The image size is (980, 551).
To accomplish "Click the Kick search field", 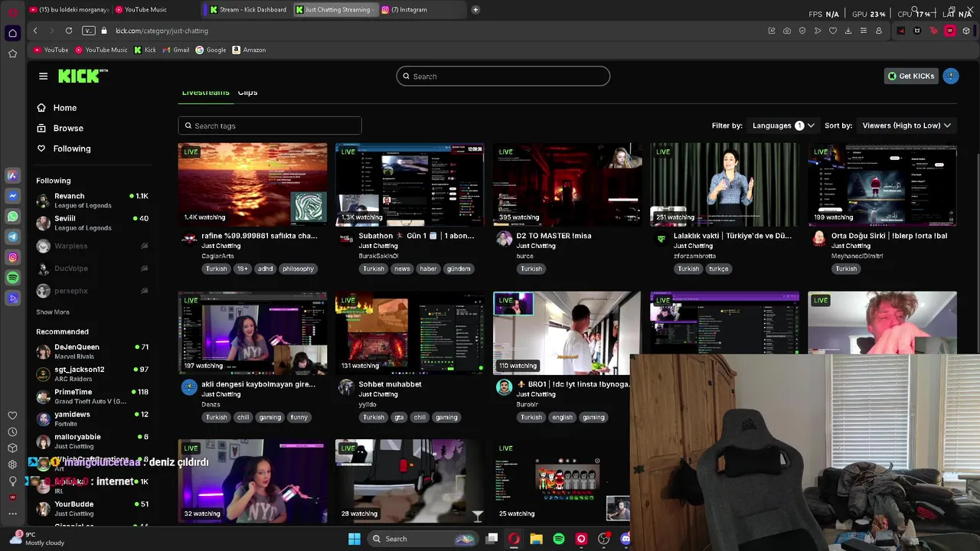I will pos(503,76).
